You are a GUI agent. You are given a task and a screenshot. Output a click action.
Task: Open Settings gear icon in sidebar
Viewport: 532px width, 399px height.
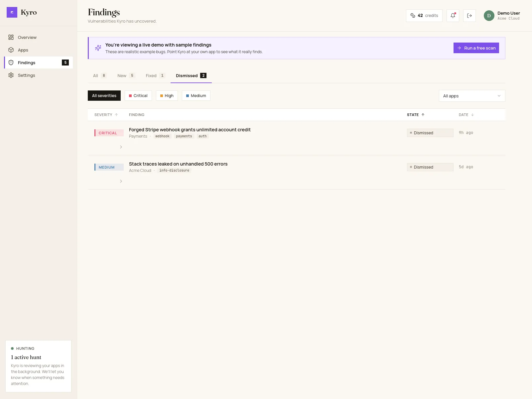click(11, 75)
